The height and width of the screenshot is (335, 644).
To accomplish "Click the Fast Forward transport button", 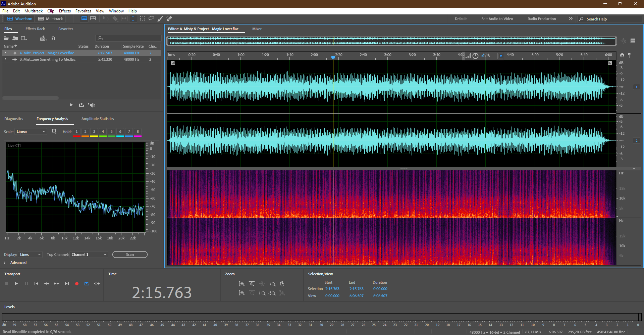I will 56,284.
